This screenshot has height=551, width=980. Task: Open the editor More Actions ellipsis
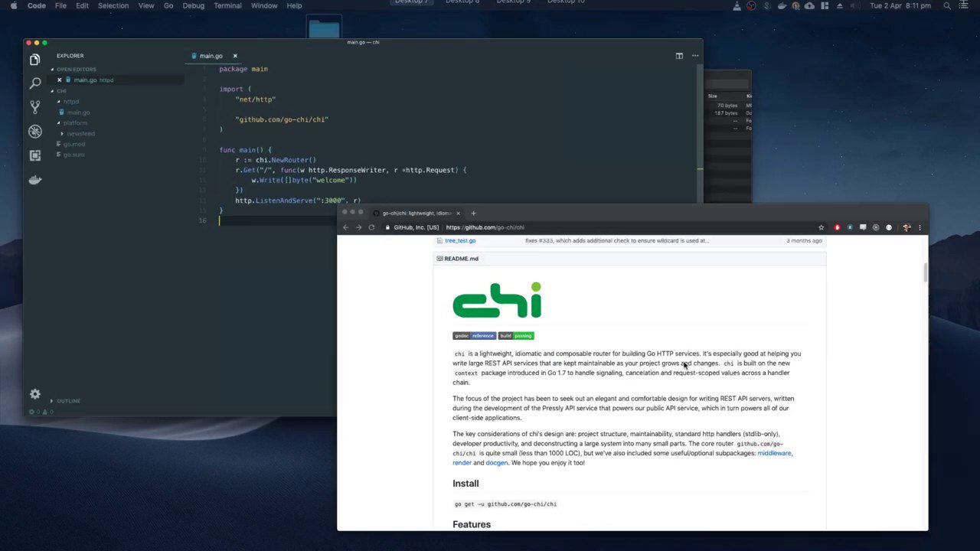pyautogui.click(x=695, y=56)
